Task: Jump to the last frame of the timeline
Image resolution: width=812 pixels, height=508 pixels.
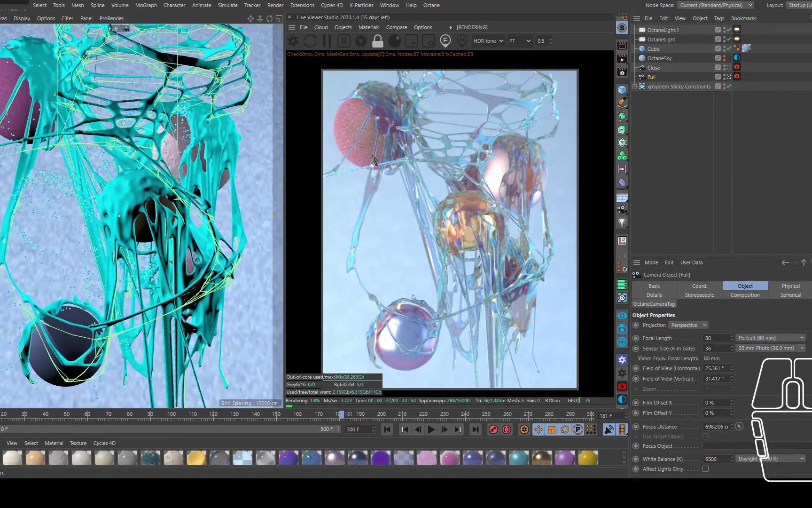Action: [475, 429]
